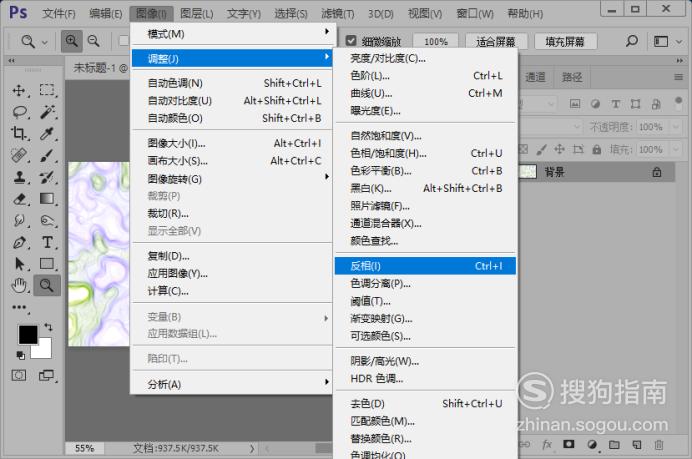Open the File menu
This screenshot has height=459, width=692.
click(59, 14)
